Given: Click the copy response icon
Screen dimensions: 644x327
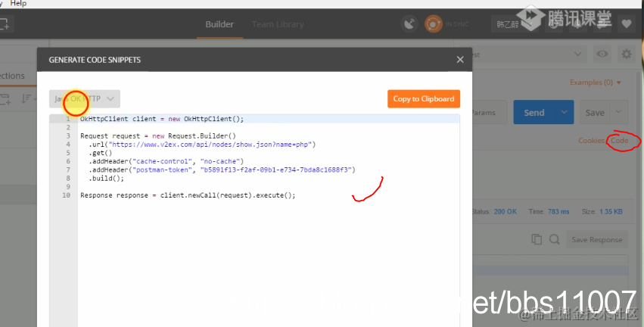Looking at the screenshot, I should click(x=537, y=239).
